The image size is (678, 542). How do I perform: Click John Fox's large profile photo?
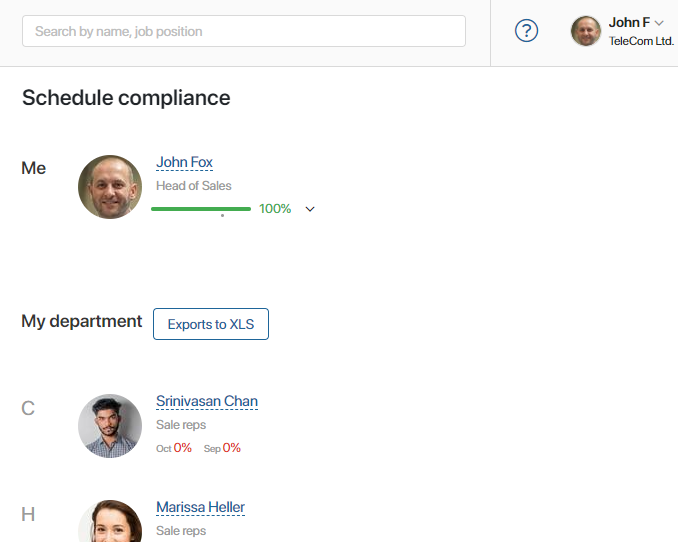(x=110, y=187)
